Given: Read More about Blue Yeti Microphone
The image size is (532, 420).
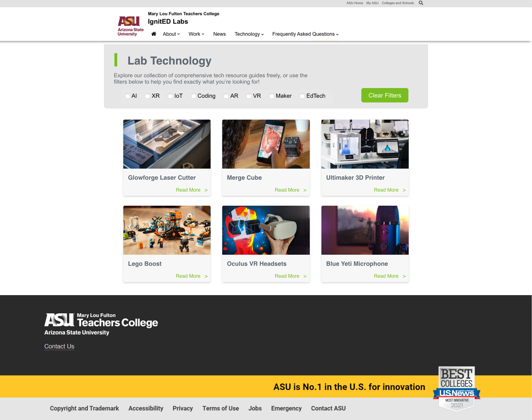Looking at the screenshot, I should (390, 276).
